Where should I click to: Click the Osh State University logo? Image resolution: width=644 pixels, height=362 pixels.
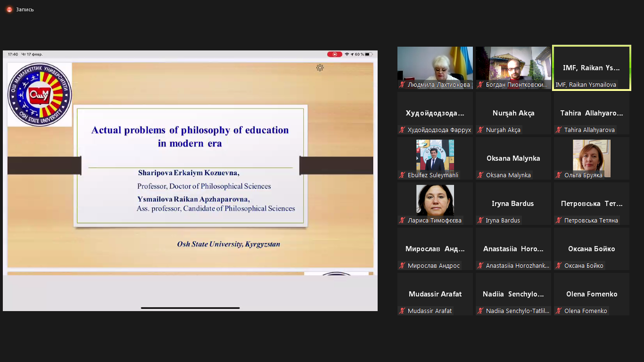pos(40,95)
